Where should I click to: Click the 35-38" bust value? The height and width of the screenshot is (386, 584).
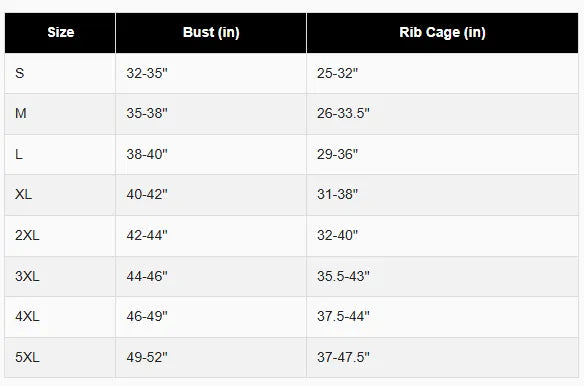pyautogui.click(x=147, y=113)
